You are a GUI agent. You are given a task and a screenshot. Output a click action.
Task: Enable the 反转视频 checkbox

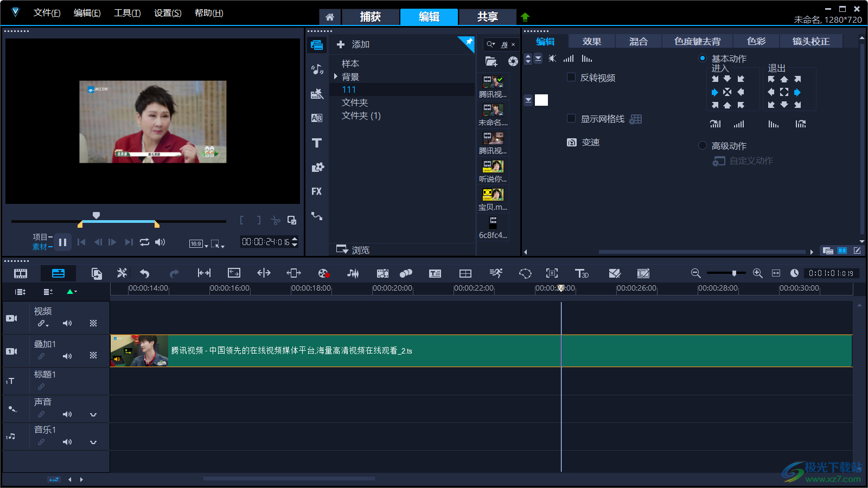coord(571,77)
